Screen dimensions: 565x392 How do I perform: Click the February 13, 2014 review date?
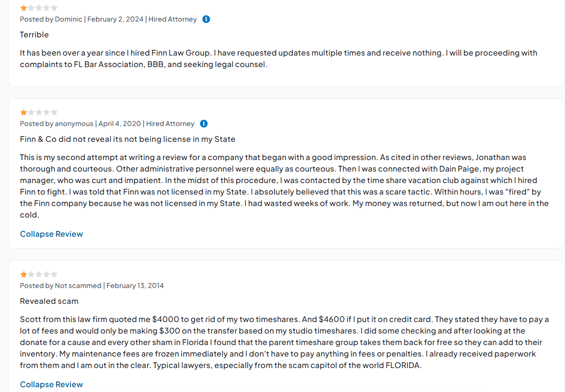coord(135,286)
